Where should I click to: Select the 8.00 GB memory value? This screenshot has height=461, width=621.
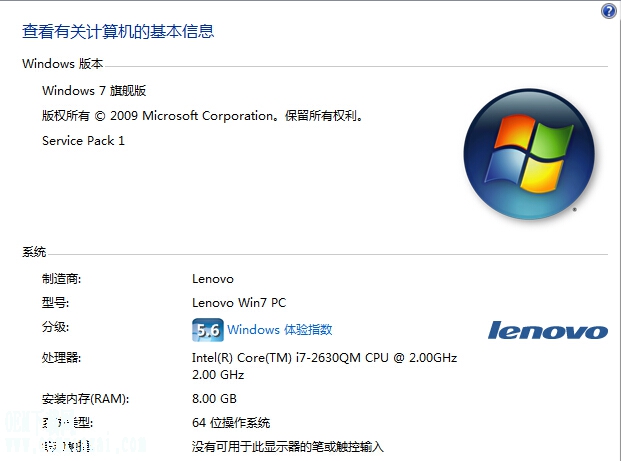(x=214, y=398)
